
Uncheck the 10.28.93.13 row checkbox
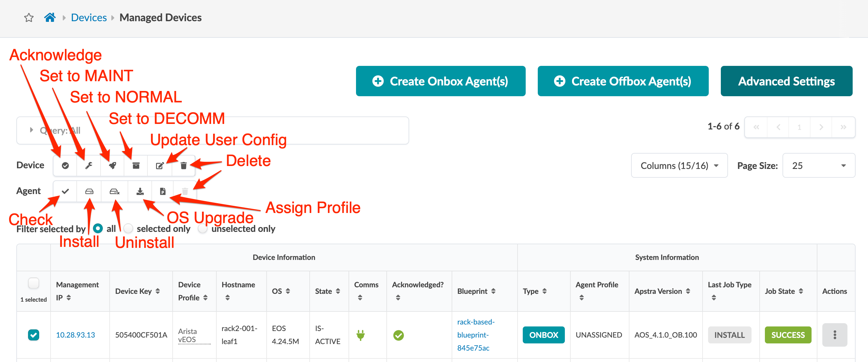tap(33, 334)
